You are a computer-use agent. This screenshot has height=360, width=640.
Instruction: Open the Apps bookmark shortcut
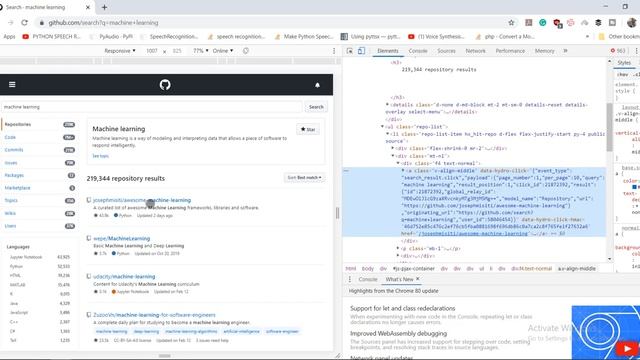click(9, 37)
